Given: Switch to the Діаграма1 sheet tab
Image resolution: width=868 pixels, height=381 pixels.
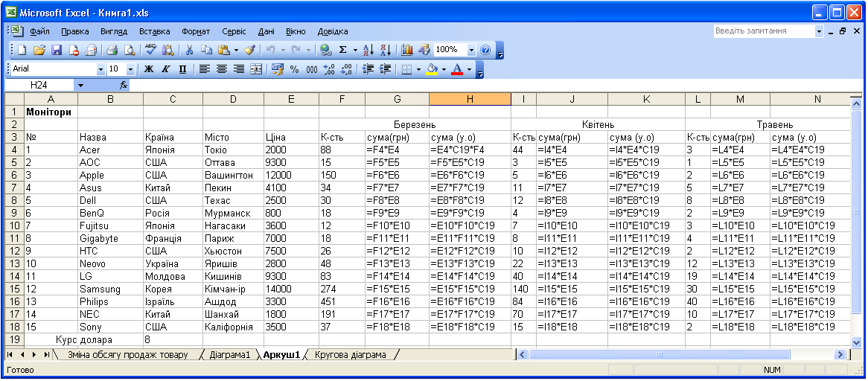Looking at the screenshot, I should point(230,354).
